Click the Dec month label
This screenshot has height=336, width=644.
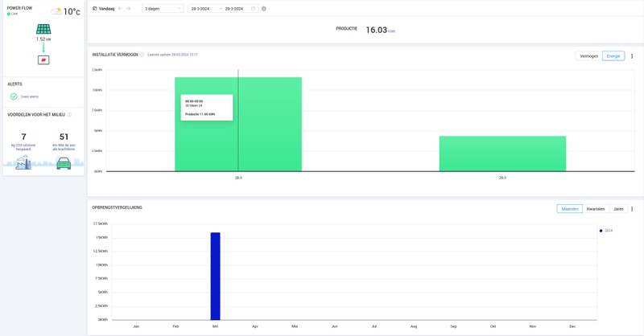[572, 326]
